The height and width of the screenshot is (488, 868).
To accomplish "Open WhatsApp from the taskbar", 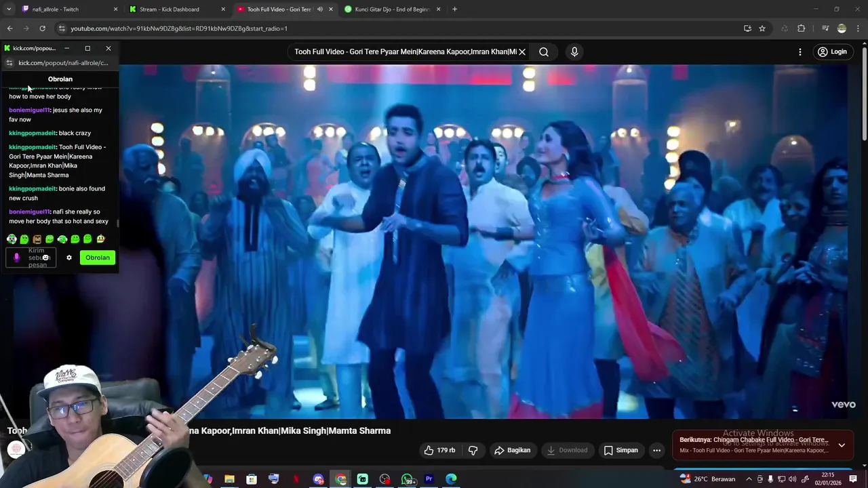I will click(x=407, y=479).
